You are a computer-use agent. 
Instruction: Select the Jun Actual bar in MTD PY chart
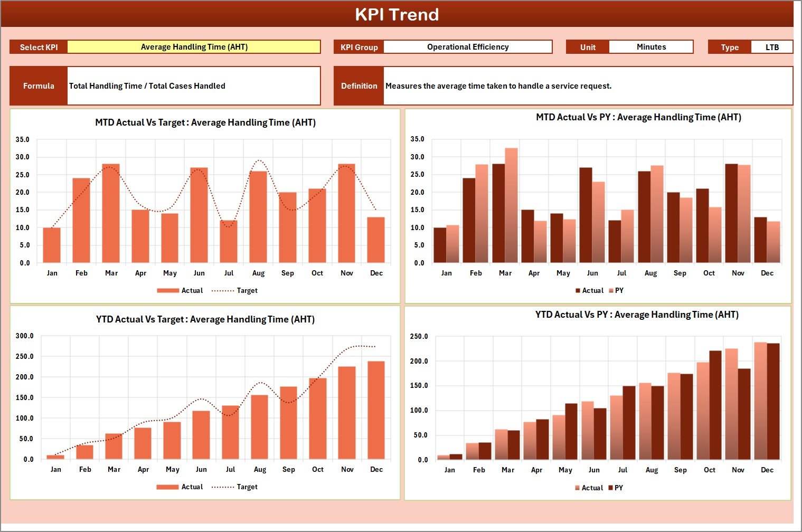point(586,215)
